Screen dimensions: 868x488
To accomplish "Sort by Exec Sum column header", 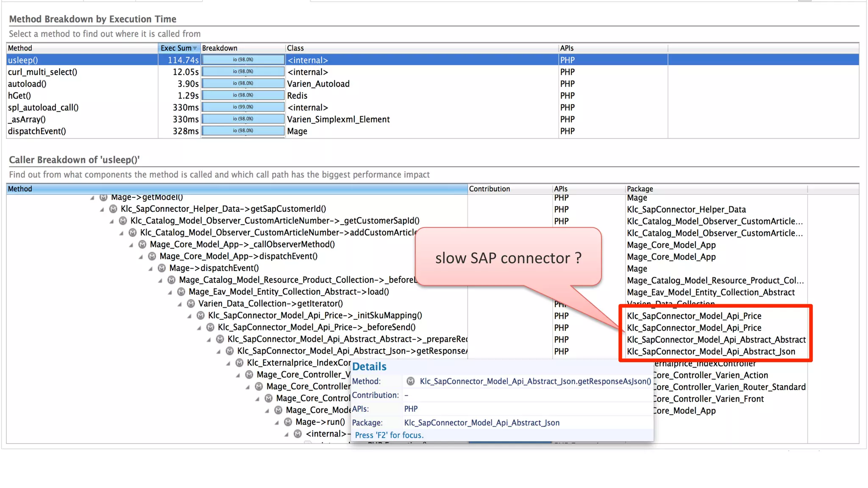I will [x=179, y=48].
